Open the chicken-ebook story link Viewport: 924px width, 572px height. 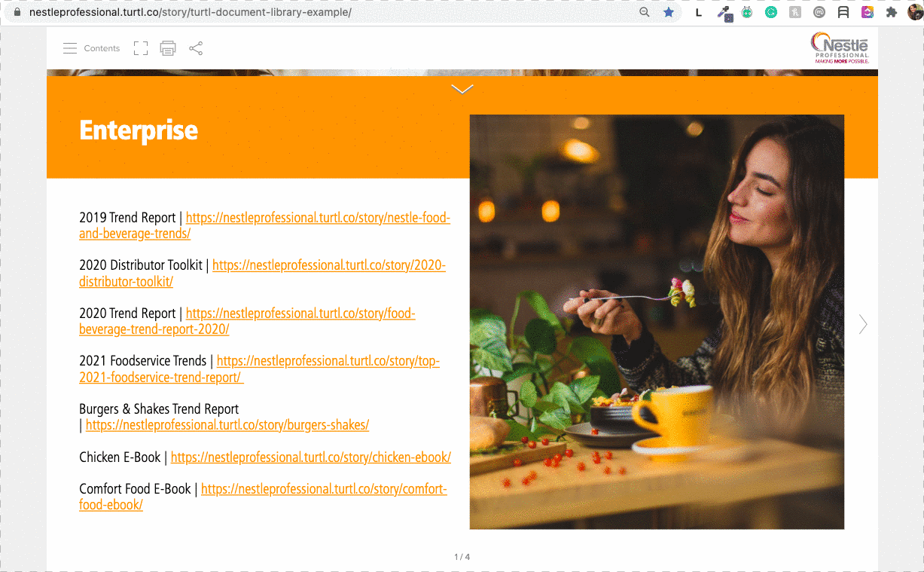(x=311, y=457)
